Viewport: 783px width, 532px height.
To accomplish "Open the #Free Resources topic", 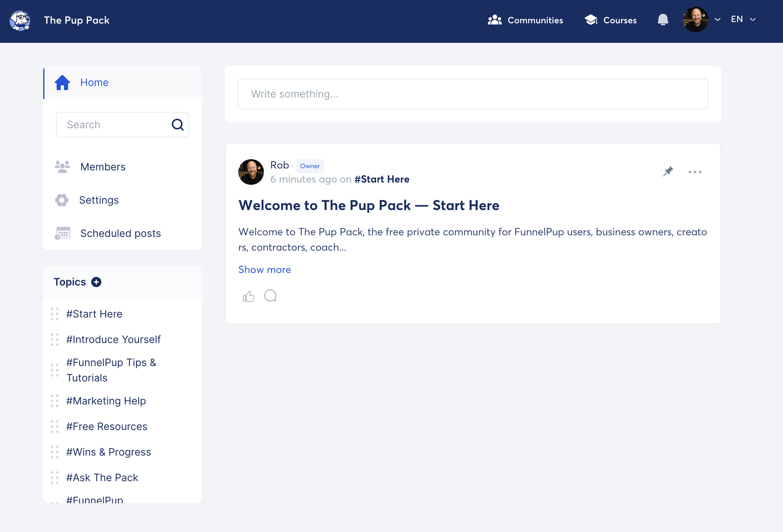I will pos(107,426).
